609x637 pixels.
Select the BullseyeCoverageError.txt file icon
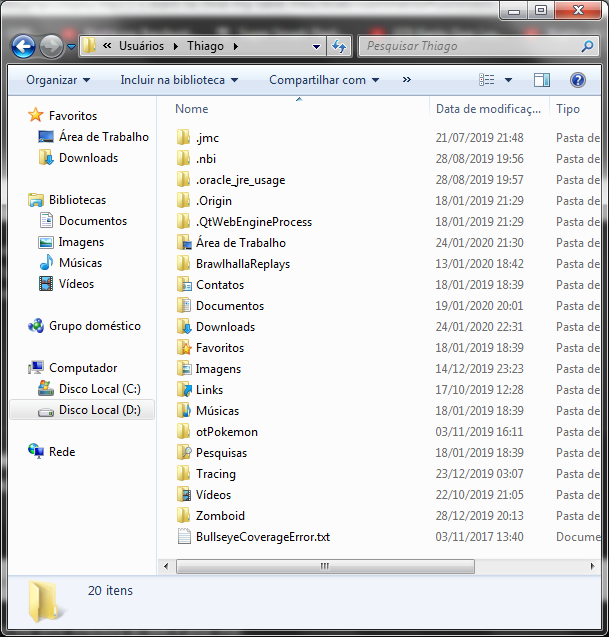click(183, 537)
